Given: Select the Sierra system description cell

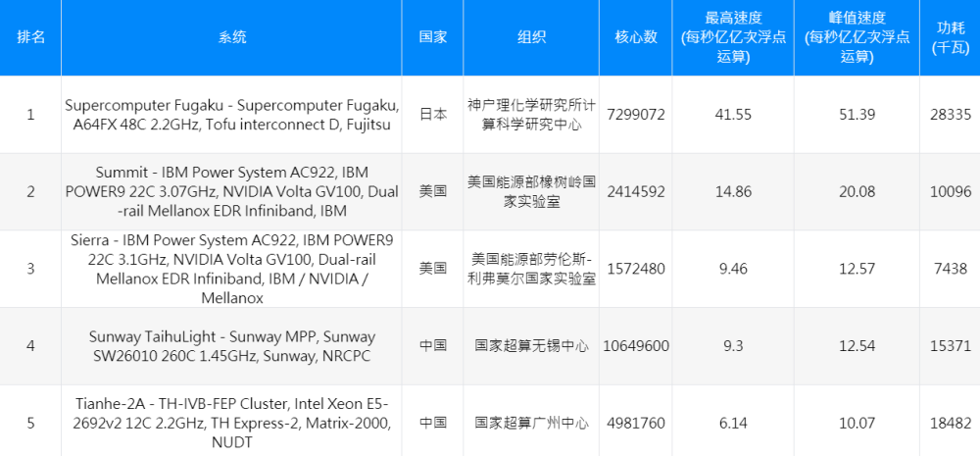Looking at the screenshot, I should tap(232, 269).
